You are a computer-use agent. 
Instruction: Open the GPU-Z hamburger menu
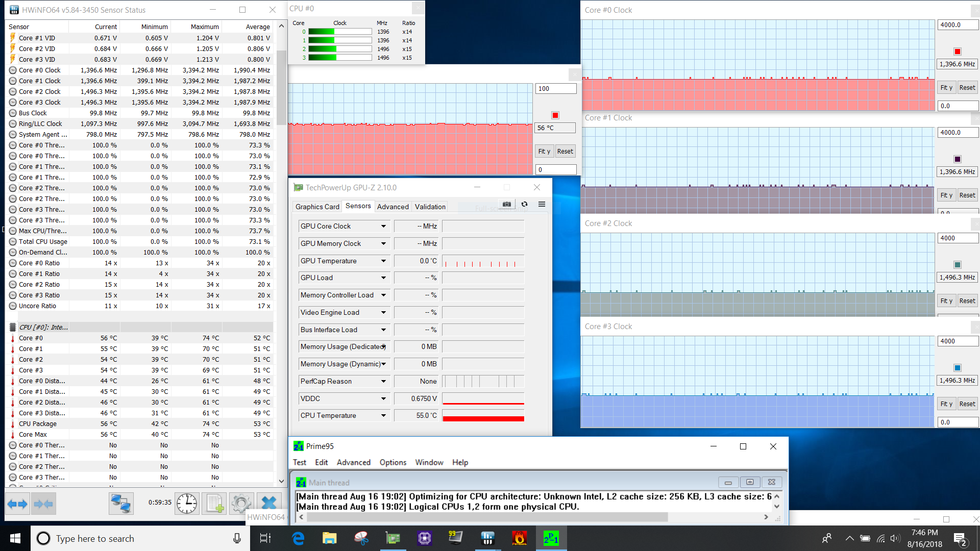pyautogui.click(x=542, y=204)
